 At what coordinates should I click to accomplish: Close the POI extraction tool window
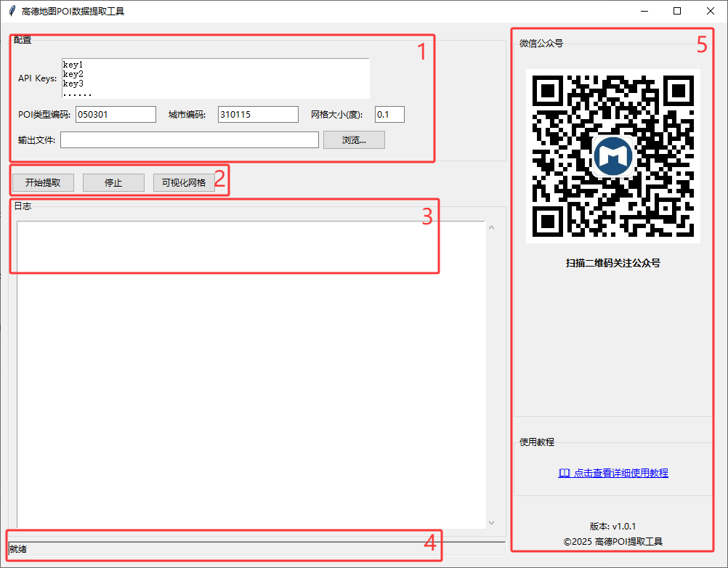pyautogui.click(x=711, y=11)
